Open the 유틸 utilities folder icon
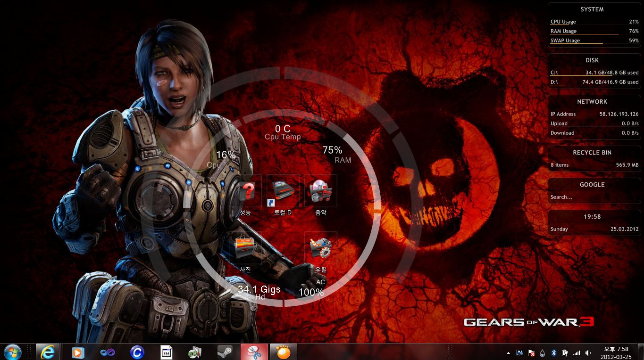Viewport: 644px width, 360px height. (x=320, y=252)
